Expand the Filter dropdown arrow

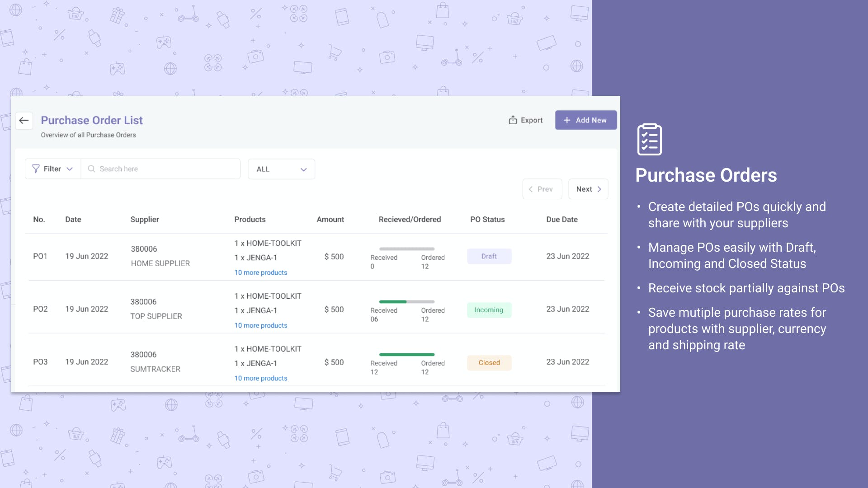click(70, 169)
